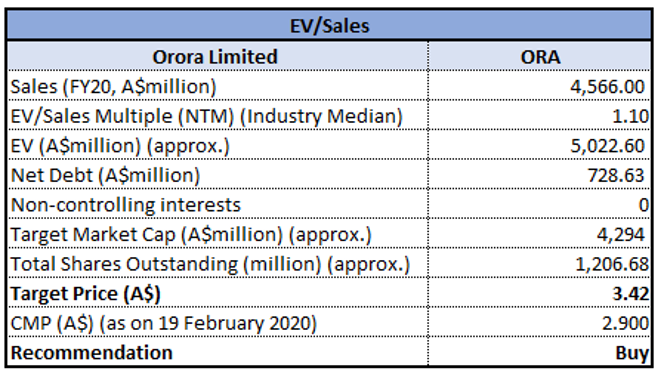The image size is (664, 380).
Task: Click the 3.42 target price value
Action: [631, 294]
